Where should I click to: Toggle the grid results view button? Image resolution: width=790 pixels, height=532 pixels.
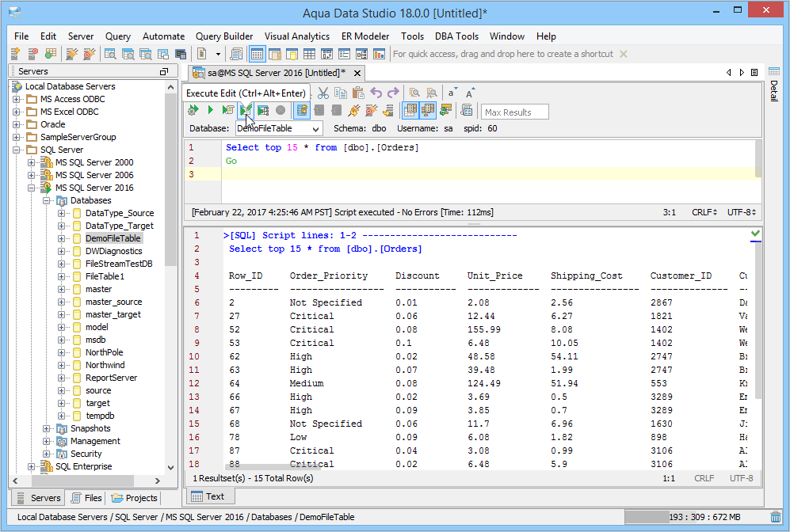pyautogui.click(x=410, y=110)
